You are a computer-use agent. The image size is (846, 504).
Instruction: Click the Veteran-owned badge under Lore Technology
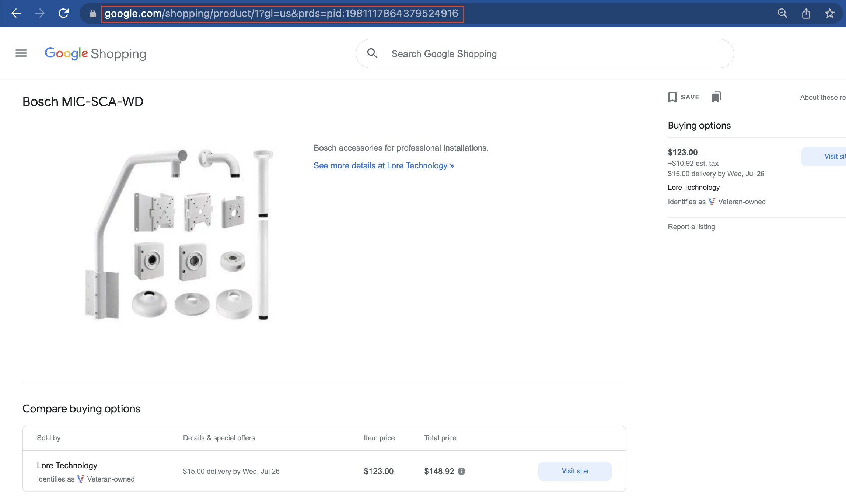tap(712, 202)
